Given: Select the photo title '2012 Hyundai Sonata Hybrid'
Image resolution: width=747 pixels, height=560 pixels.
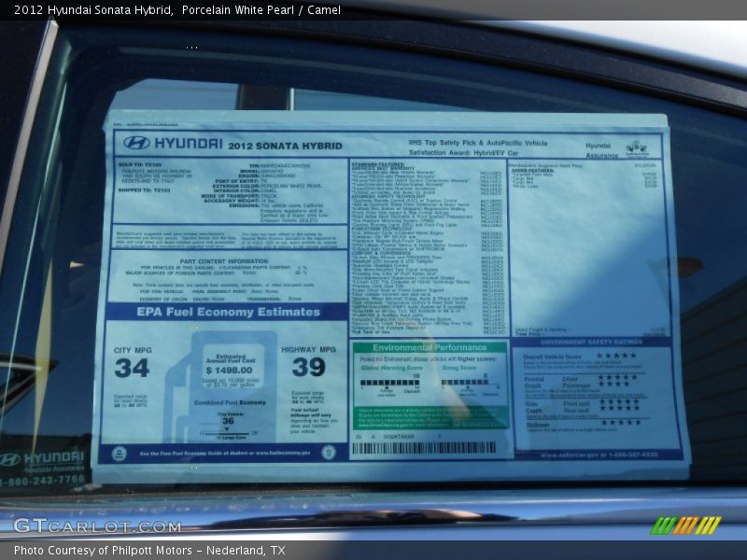Looking at the screenshot, I should pyautogui.click(x=92, y=10).
